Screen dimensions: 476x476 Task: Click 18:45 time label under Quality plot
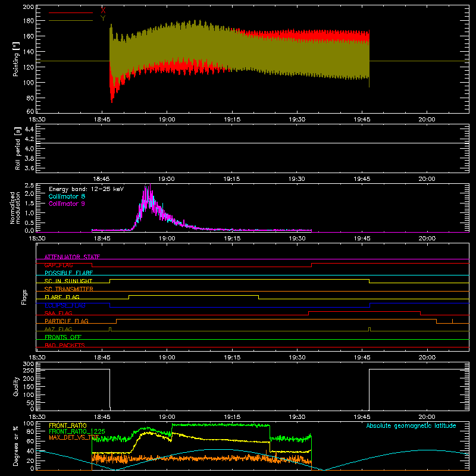102,417
